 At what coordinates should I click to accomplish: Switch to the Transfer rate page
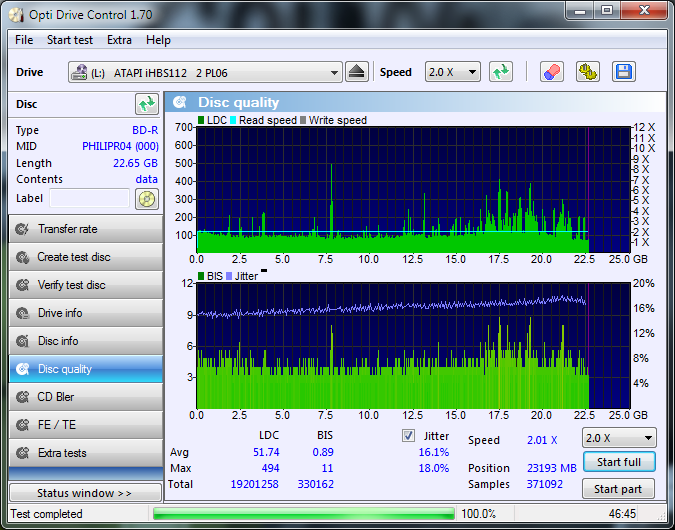pos(86,229)
